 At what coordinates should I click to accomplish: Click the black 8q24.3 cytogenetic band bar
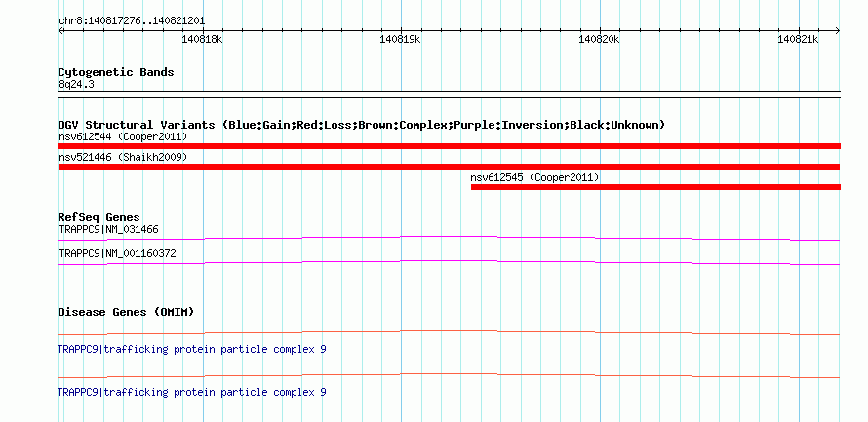(449, 94)
